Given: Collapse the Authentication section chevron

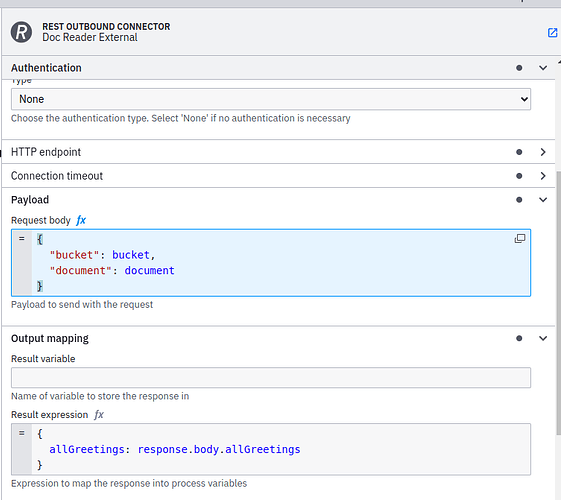Looking at the screenshot, I should pos(543,68).
